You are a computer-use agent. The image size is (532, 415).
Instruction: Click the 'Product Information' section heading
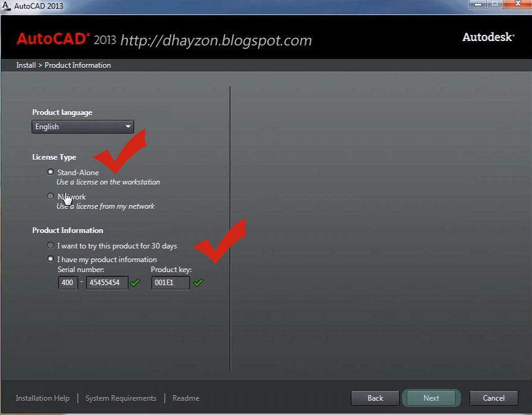point(68,230)
